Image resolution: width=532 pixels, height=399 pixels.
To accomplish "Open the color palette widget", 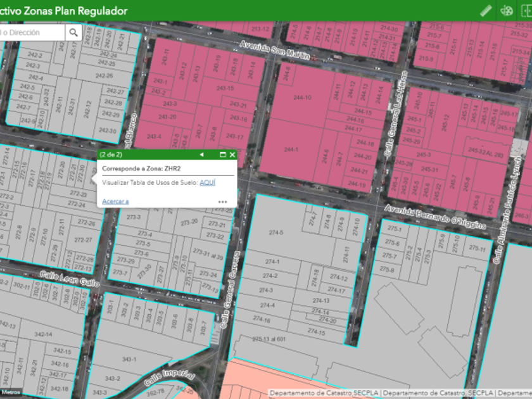I will pos(506,11).
